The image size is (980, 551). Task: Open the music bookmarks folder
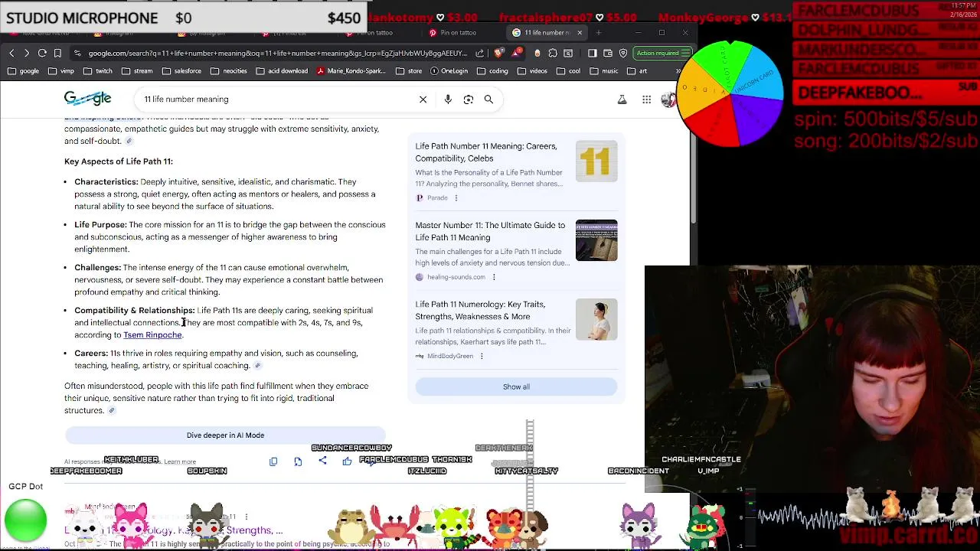click(603, 71)
